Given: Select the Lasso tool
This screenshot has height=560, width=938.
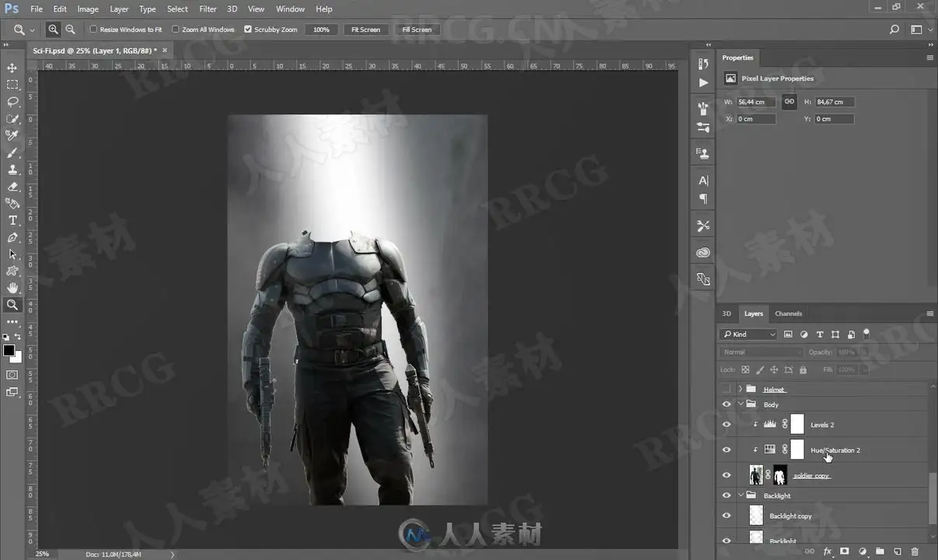Looking at the screenshot, I should 12,102.
